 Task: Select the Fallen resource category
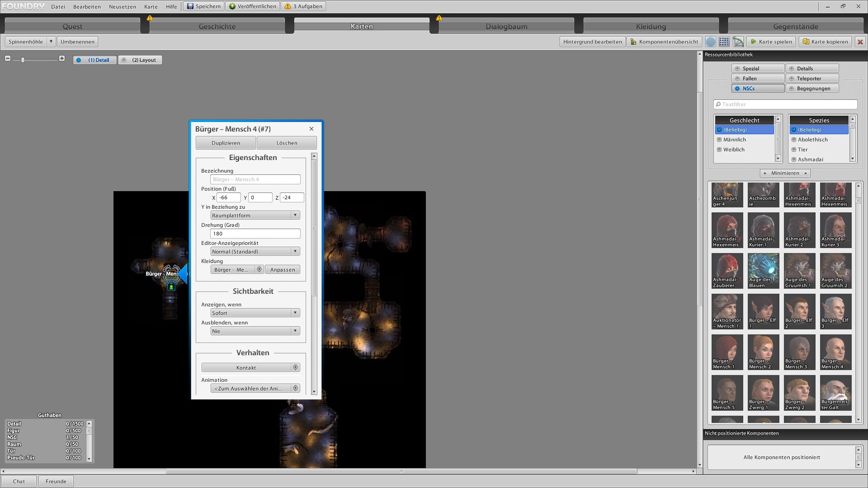(758, 78)
